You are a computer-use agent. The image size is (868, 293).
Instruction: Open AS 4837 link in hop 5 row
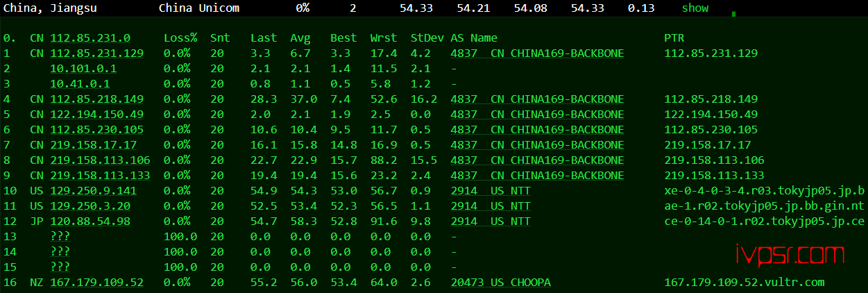point(537,114)
